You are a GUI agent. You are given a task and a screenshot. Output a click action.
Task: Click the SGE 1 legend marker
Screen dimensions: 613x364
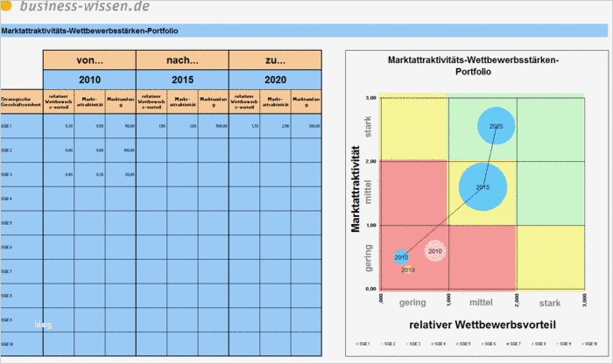(357, 344)
